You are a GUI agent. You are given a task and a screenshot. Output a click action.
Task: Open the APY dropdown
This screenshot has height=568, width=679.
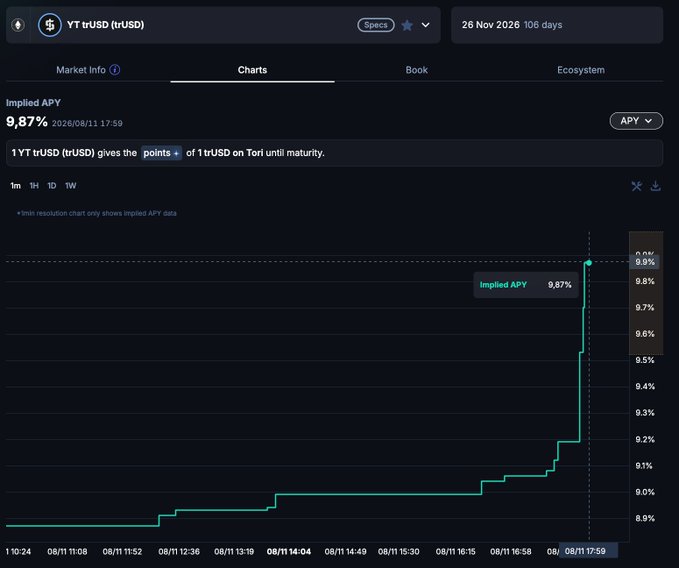pyautogui.click(x=636, y=121)
